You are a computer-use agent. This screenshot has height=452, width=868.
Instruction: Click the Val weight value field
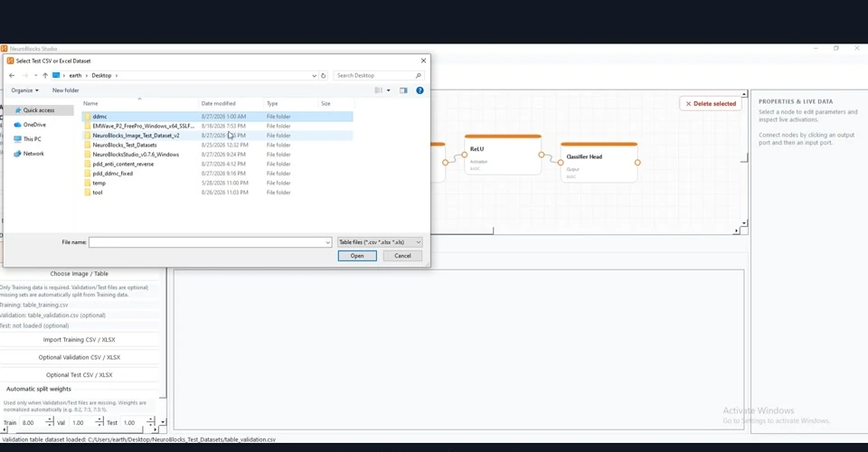(82, 422)
